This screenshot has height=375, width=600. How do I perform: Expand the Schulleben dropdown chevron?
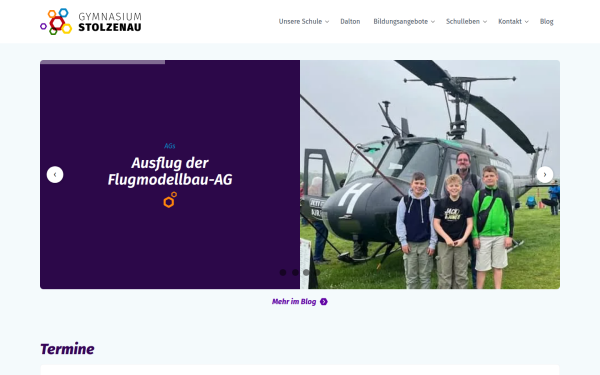485,22
